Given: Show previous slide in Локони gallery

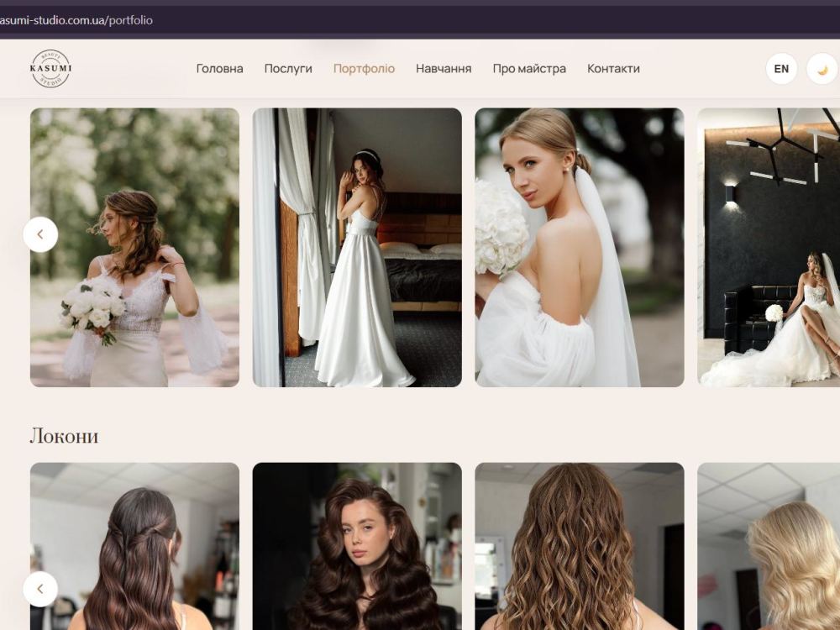Looking at the screenshot, I should (x=40, y=589).
